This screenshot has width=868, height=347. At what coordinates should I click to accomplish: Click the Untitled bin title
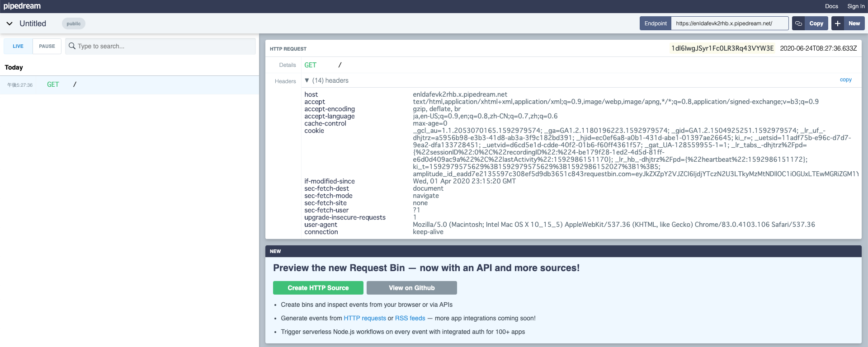33,23
